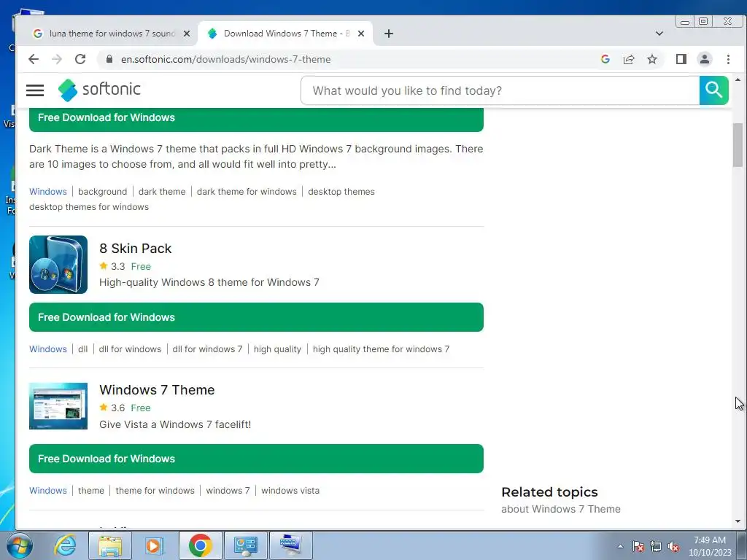Open the 8 Skin Pack title
The height and width of the screenshot is (560, 747).
tap(135, 248)
